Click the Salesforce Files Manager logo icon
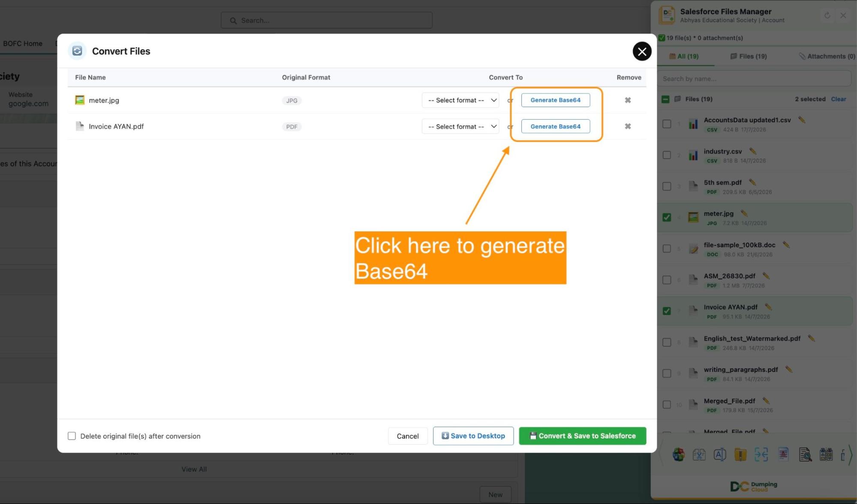 point(667,15)
